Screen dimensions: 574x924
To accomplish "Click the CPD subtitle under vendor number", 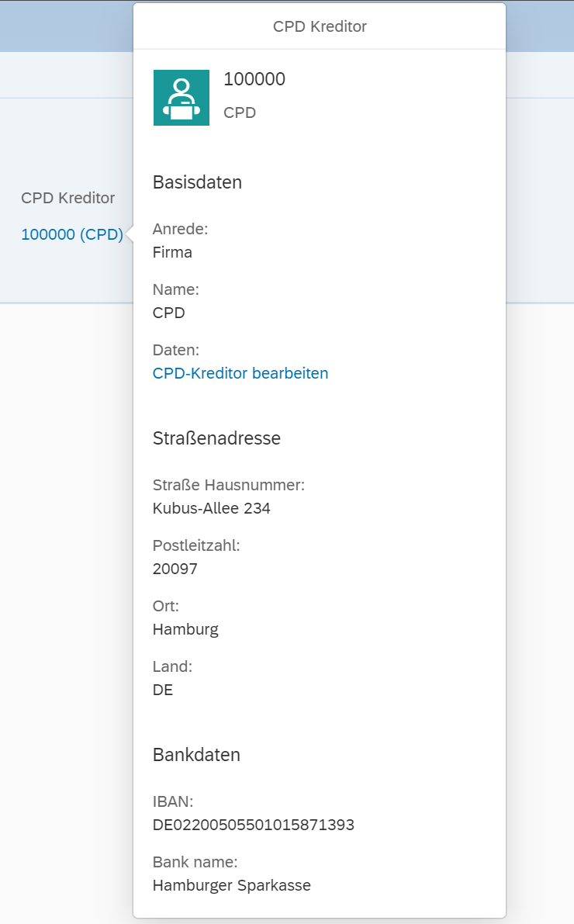I will (240, 112).
